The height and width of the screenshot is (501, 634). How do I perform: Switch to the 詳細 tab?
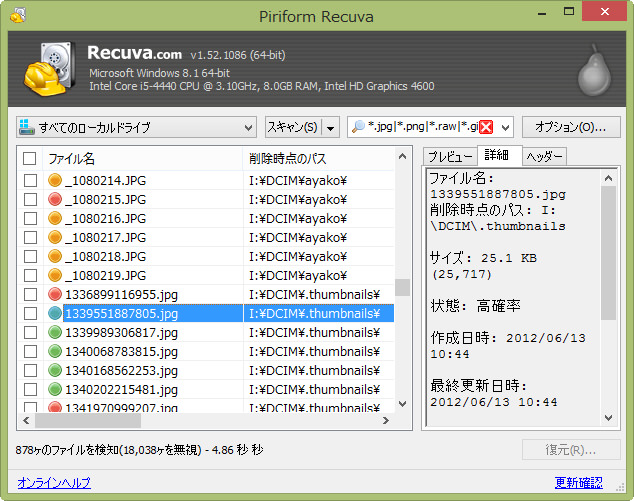pos(500,155)
